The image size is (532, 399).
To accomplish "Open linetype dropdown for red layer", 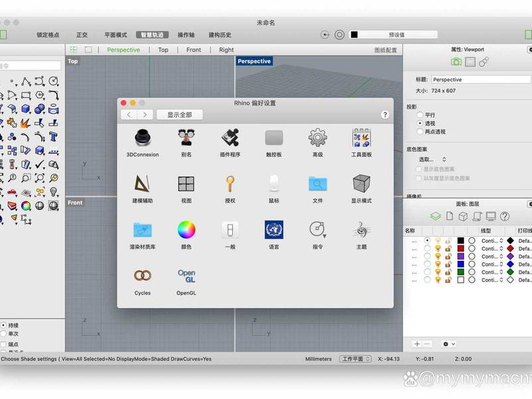I will click(x=492, y=248).
